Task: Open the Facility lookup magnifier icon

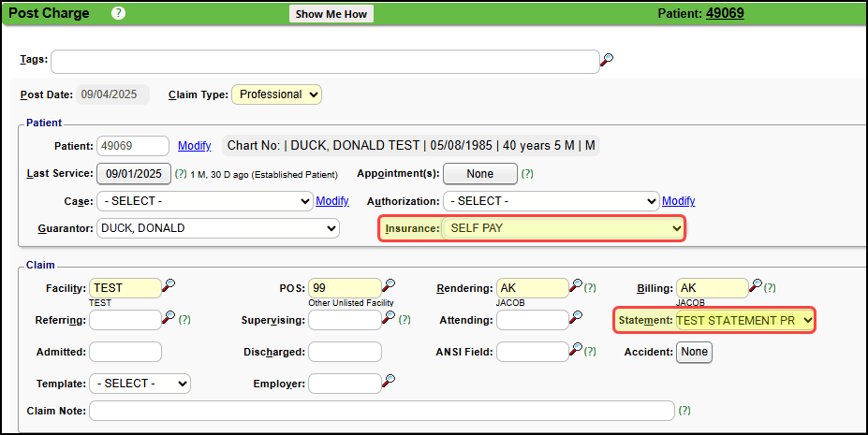Action: (169, 286)
